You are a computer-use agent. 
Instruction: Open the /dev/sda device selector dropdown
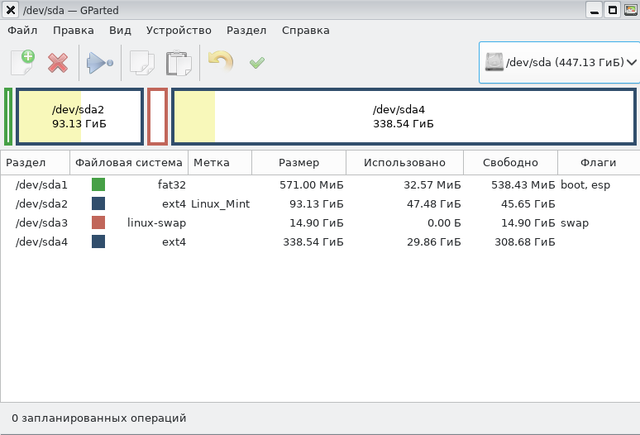(x=560, y=62)
